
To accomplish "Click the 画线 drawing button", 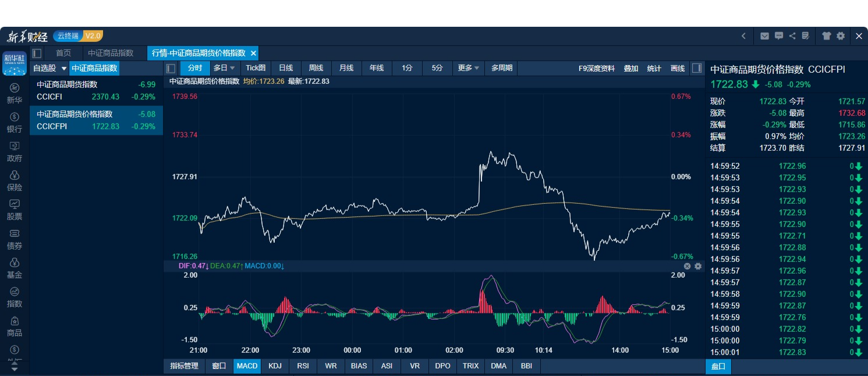I will coord(678,69).
